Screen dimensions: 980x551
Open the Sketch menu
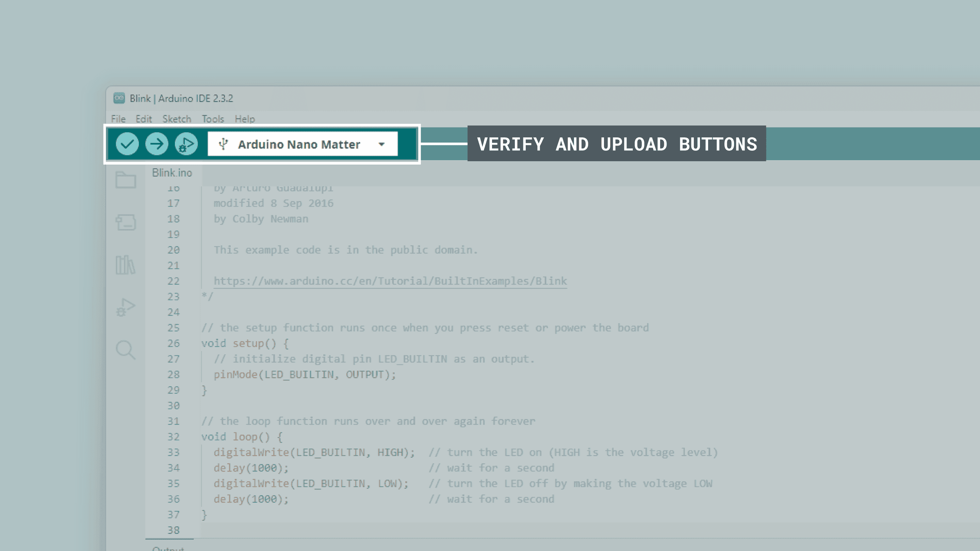177,119
